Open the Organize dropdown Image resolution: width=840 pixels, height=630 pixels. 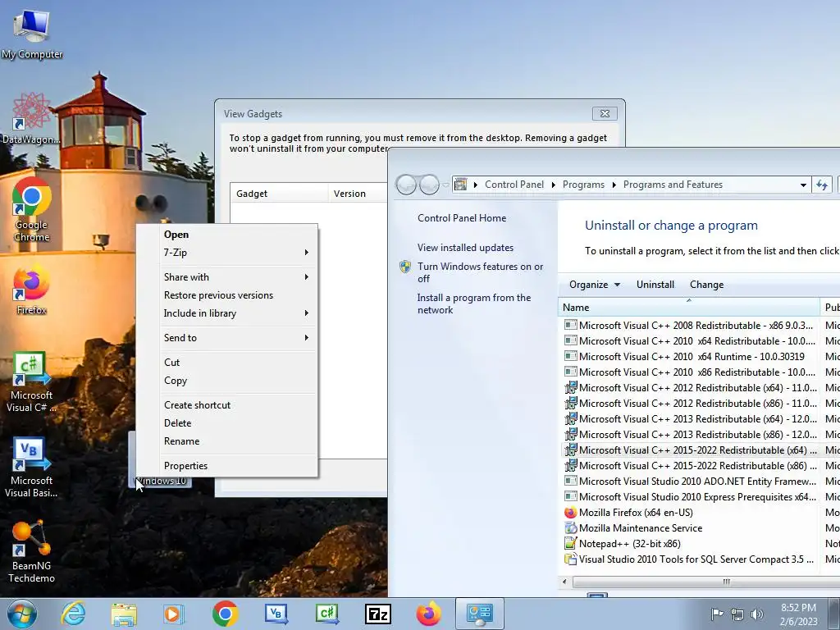pyautogui.click(x=595, y=285)
